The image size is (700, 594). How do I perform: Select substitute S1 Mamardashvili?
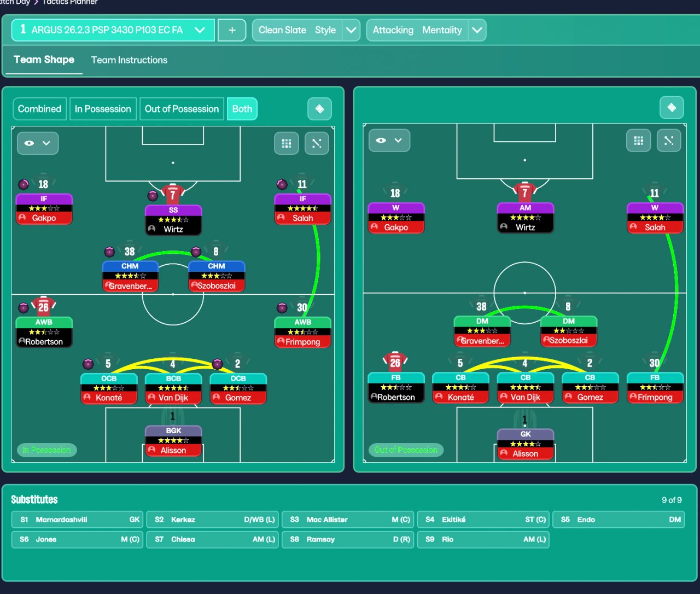click(x=77, y=520)
